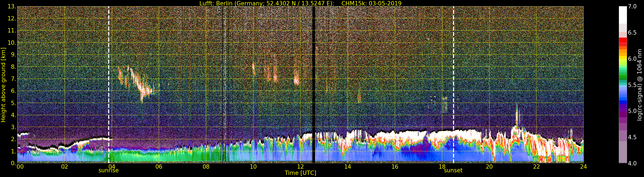
Task: Click the '00' time tick label
Action: 20,166
